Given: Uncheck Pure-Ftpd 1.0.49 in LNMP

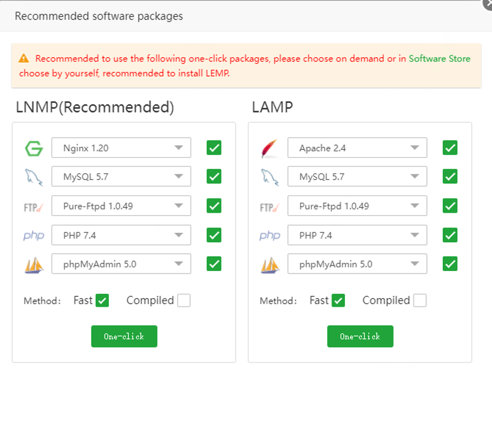Looking at the screenshot, I should [x=214, y=206].
